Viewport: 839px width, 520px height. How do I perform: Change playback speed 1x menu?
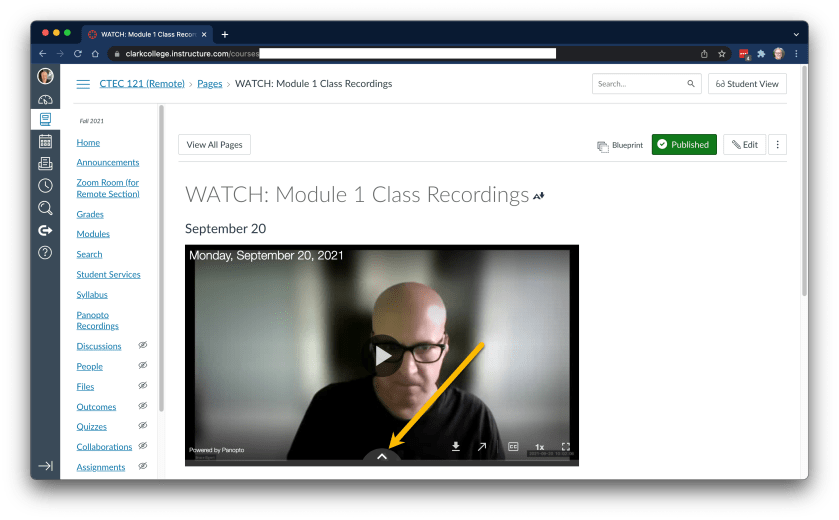tap(539, 447)
